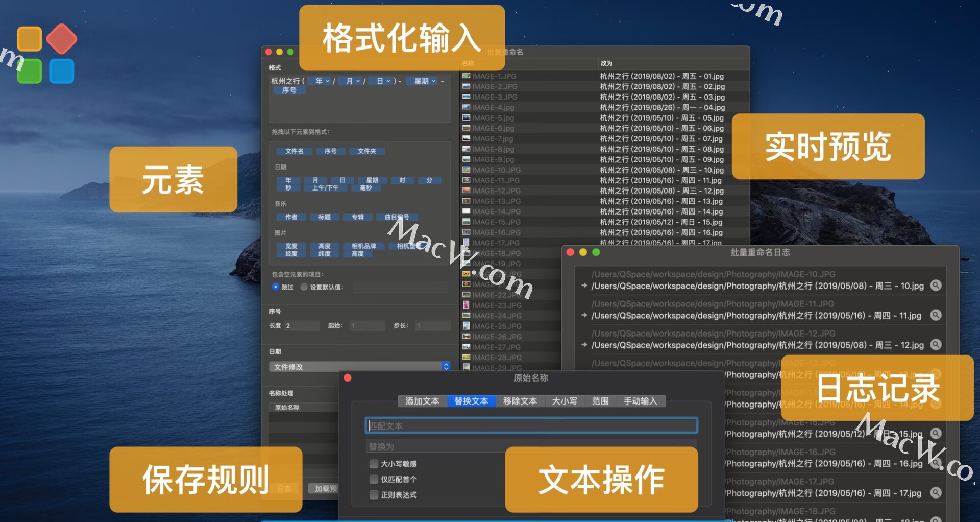
Task: Click the 星期 tag under the 日期 elements
Action: coord(372,180)
